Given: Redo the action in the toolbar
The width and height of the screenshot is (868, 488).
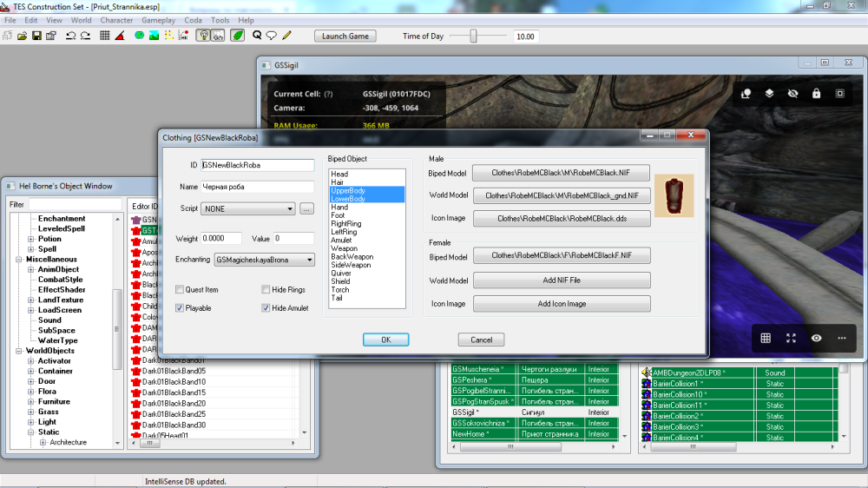Looking at the screenshot, I should tap(85, 36).
